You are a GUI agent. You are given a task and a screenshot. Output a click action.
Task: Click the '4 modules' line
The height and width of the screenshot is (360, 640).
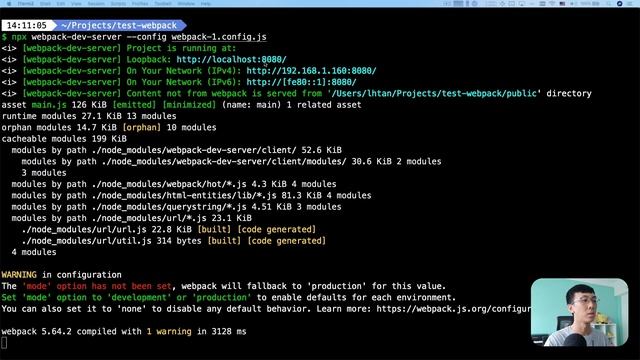tap(34, 253)
